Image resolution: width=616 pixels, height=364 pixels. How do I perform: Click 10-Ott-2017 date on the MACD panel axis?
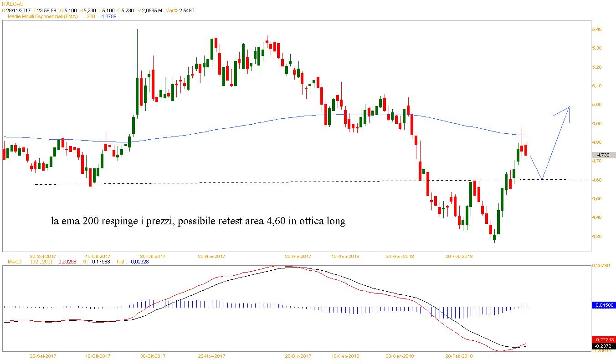(x=98, y=356)
